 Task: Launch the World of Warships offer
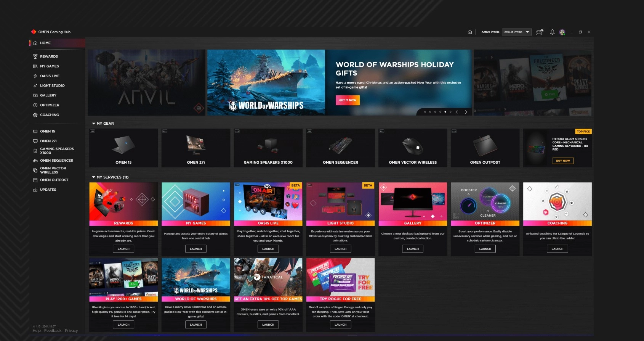(196, 325)
